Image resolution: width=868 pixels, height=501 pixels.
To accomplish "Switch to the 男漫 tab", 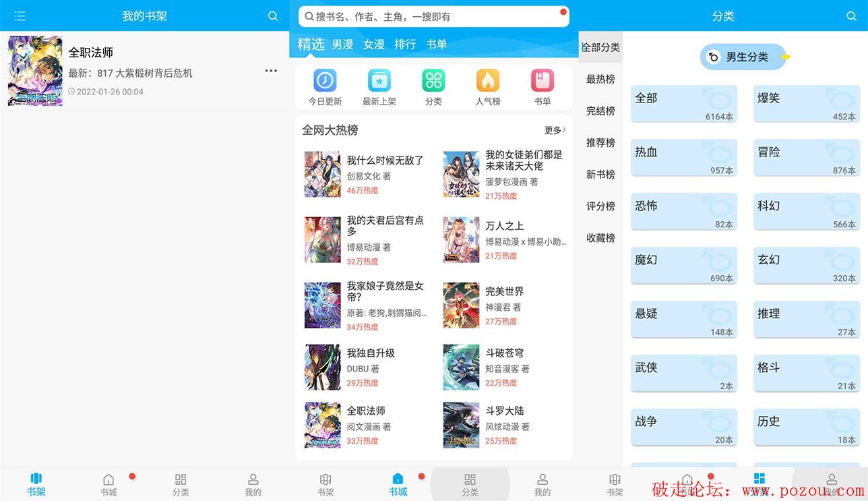I will (342, 45).
